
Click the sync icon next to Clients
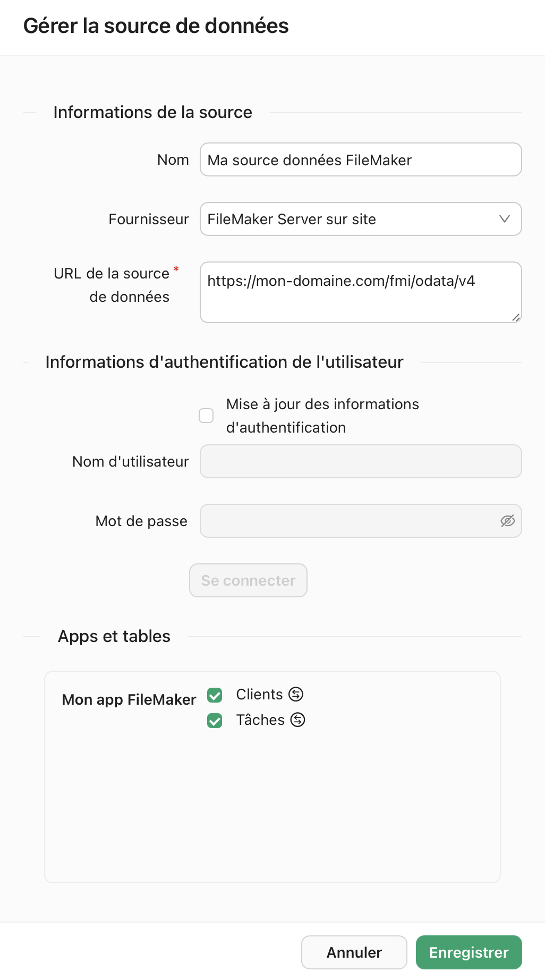pyautogui.click(x=296, y=694)
